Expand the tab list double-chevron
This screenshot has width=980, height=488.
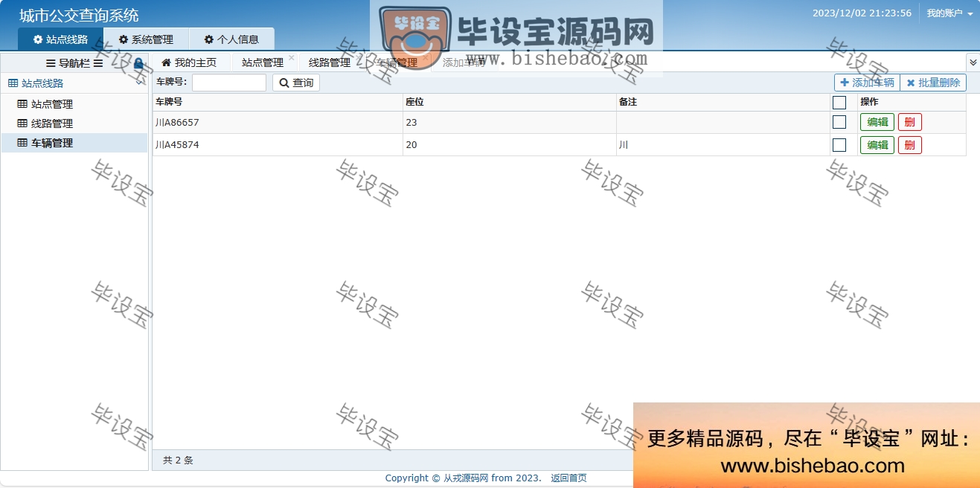(973, 62)
